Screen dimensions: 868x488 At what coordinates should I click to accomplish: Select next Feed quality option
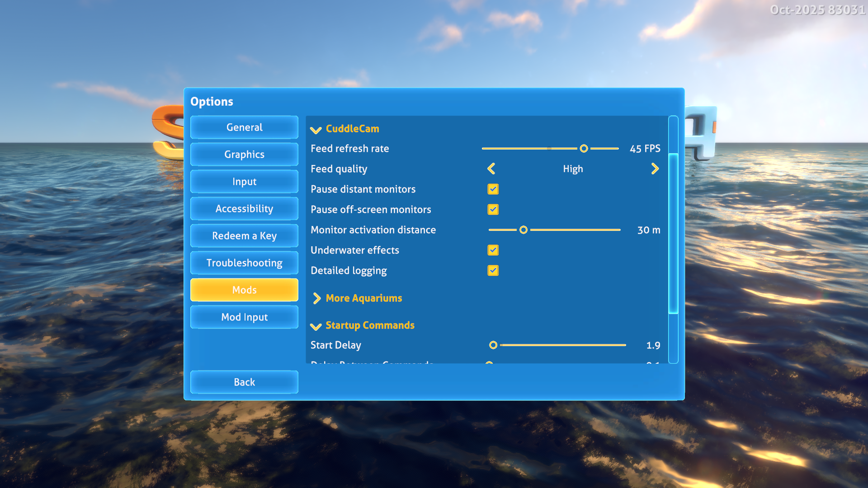(x=655, y=169)
